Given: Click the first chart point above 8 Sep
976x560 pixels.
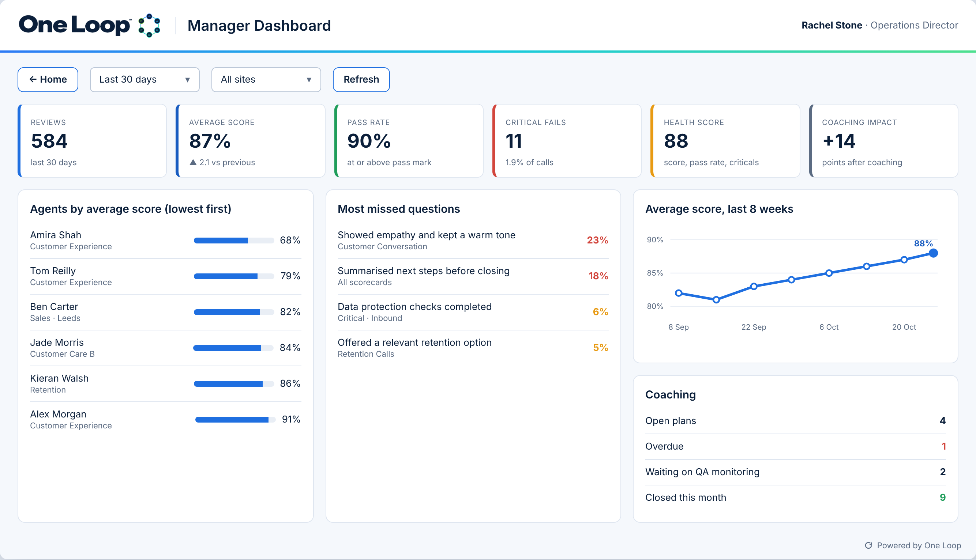Looking at the screenshot, I should coord(679,293).
